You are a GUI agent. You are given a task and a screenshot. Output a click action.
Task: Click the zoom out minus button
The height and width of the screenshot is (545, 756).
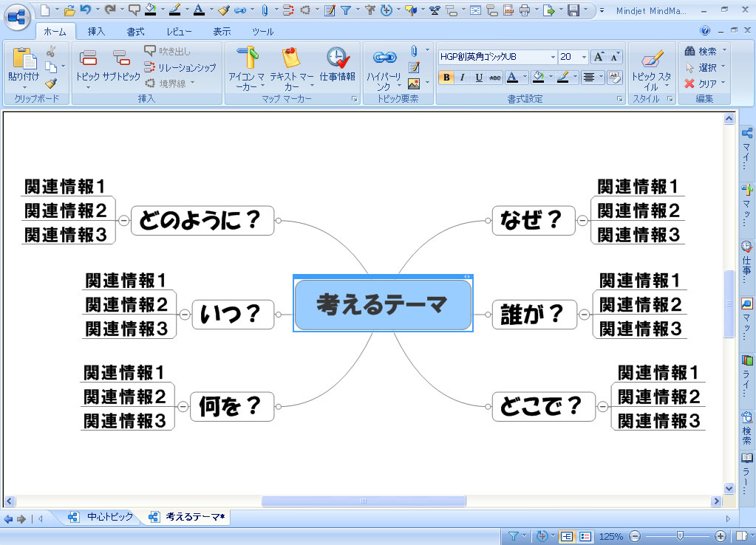[x=635, y=536]
